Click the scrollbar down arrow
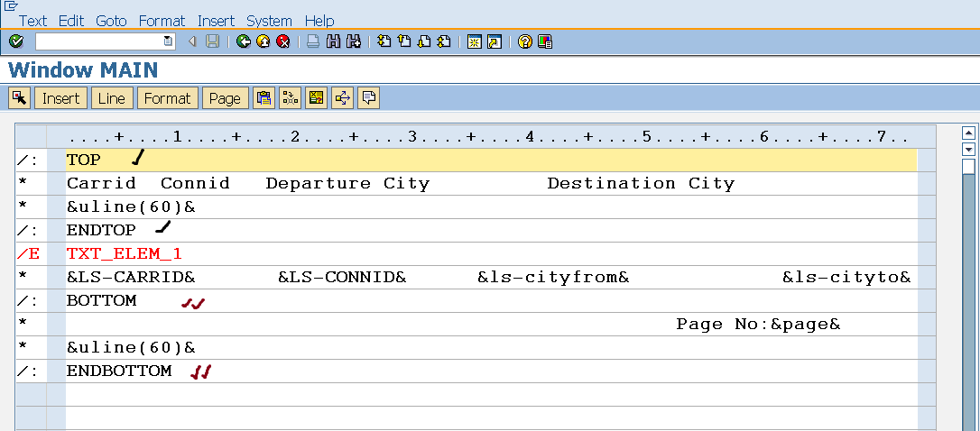The height and width of the screenshot is (431, 980). pyautogui.click(x=968, y=150)
